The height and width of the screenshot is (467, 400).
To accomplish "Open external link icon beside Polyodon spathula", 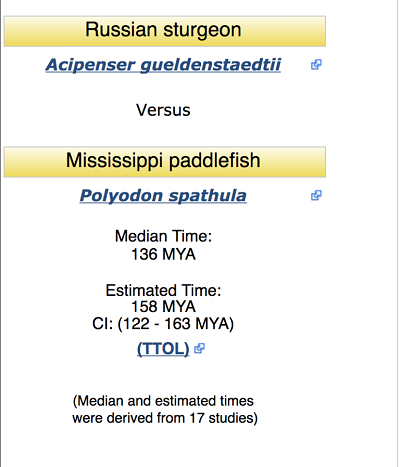I will [x=316, y=195].
